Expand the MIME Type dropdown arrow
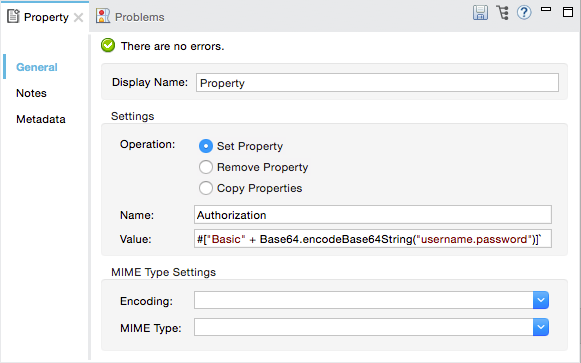 [541, 327]
